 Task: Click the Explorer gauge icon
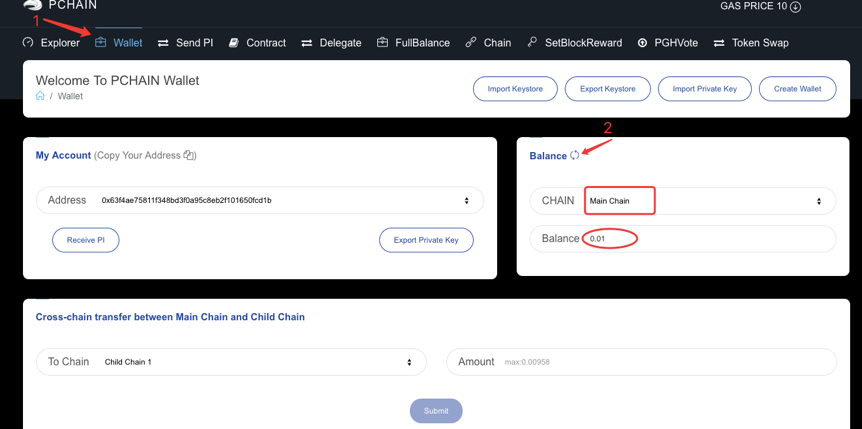tap(27, 43)
